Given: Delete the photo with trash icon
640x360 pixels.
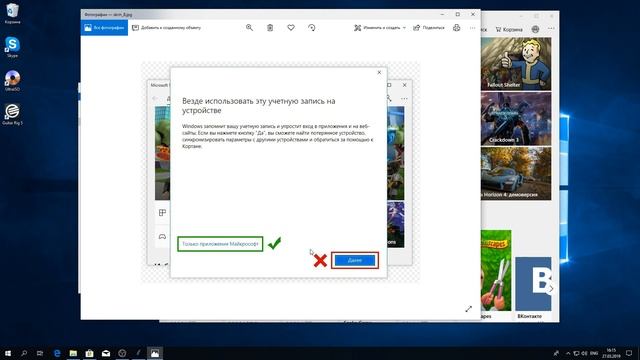Looking at the screenshot, I should tap(270, 28).
